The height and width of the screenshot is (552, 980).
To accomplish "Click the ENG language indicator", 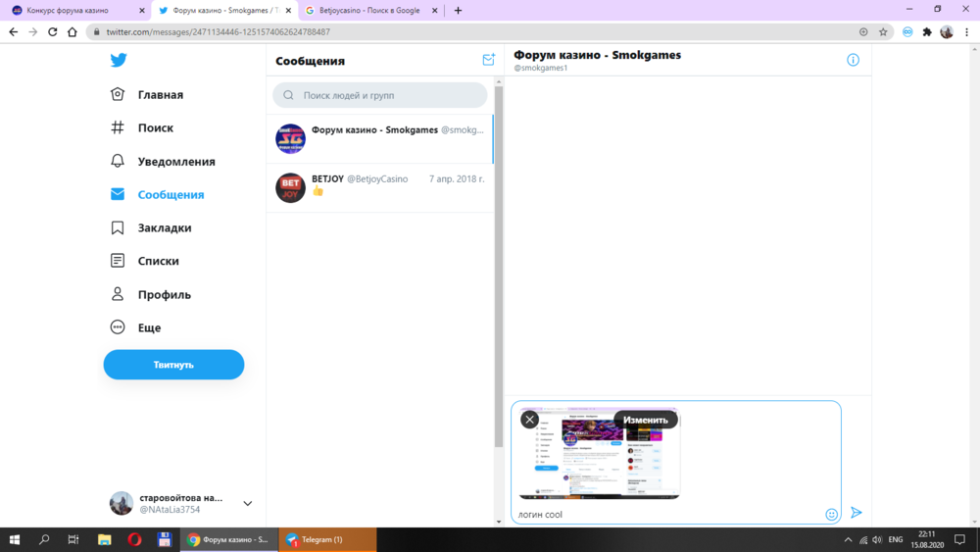I will coord(896,539).
